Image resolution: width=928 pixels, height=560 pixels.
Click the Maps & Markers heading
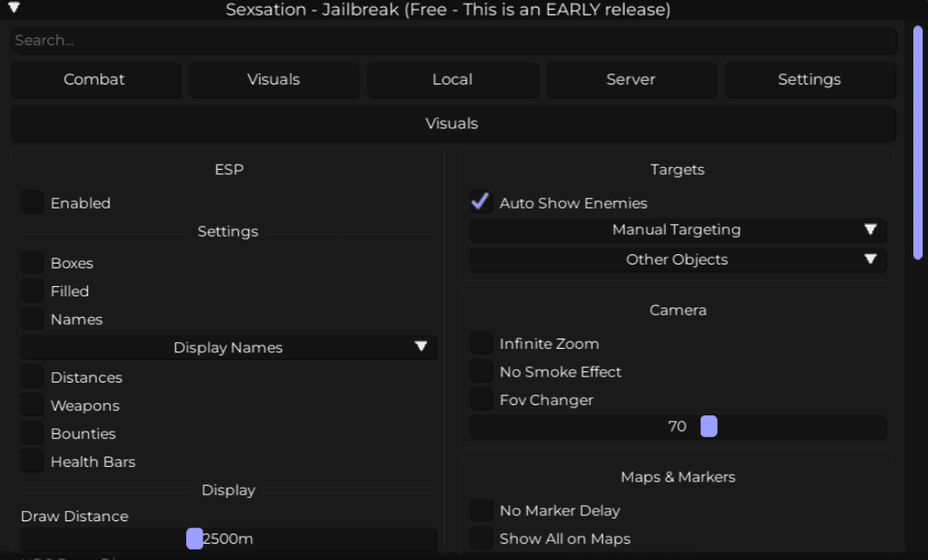pos(677,477)
